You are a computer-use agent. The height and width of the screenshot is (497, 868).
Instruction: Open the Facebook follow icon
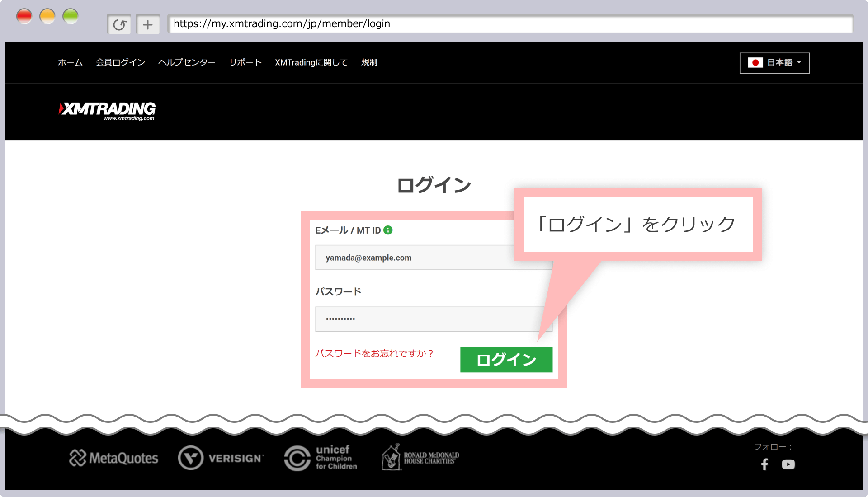click(764, 464)
